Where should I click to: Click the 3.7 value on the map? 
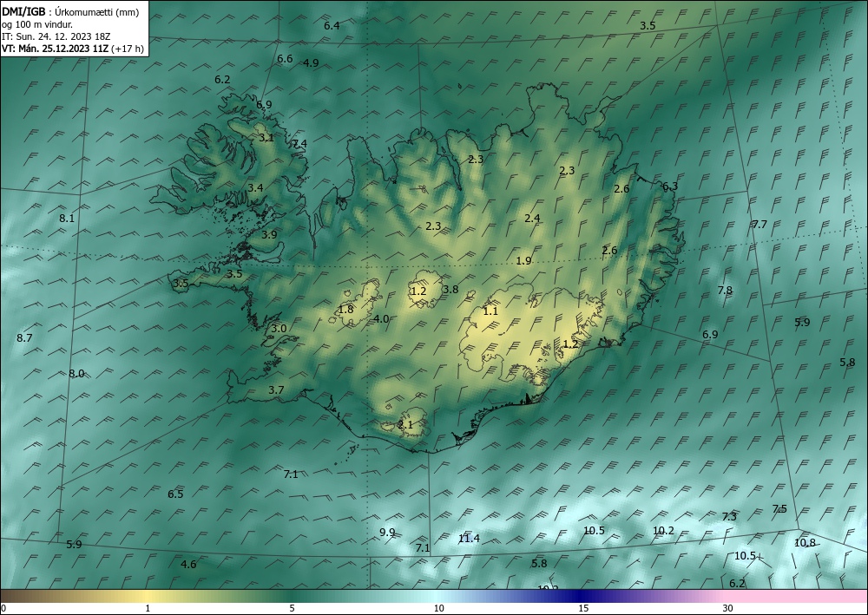point(276,390)
